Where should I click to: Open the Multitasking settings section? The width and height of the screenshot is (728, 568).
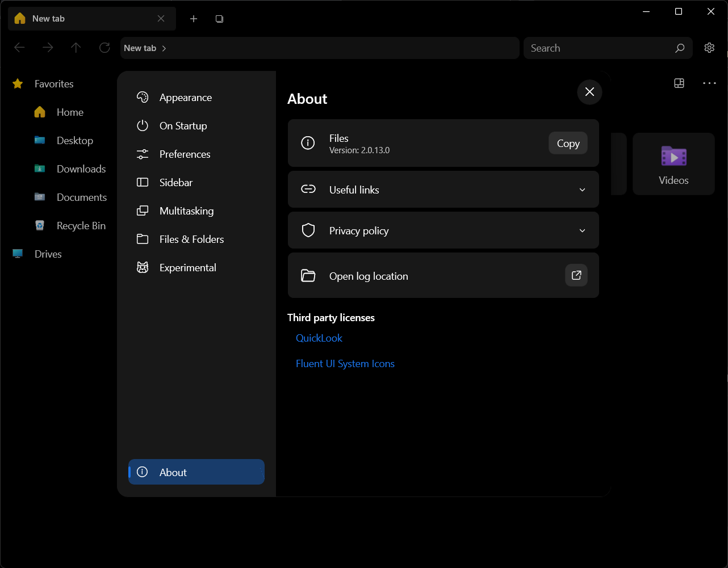click(x=186, y=211)
